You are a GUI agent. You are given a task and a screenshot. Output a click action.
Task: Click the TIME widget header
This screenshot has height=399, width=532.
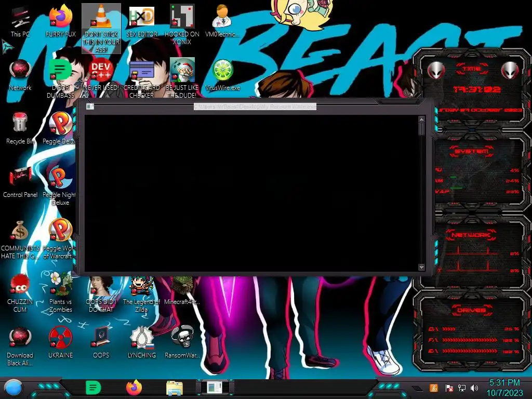472,69
